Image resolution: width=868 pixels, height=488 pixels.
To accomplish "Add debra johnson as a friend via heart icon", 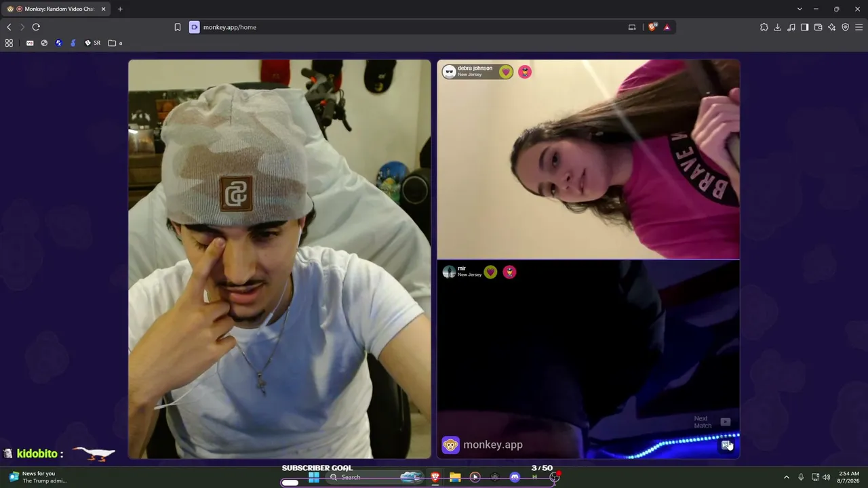I will tap(506, 72).
